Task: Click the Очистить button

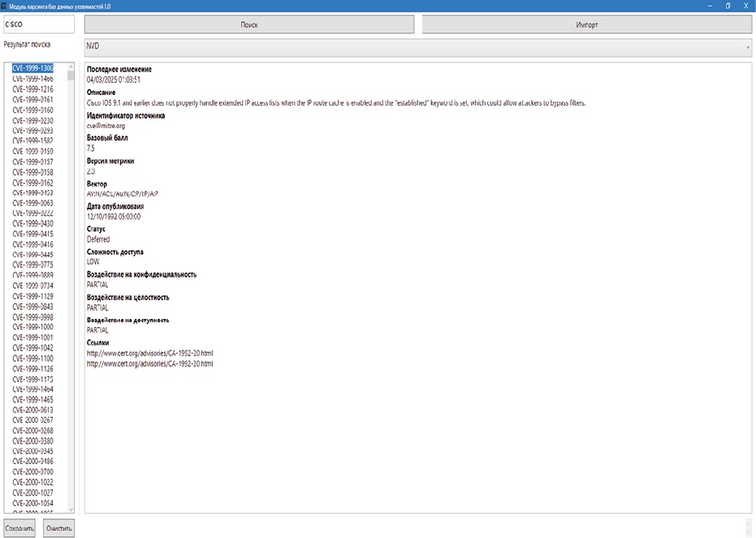Action: (58, 528)
